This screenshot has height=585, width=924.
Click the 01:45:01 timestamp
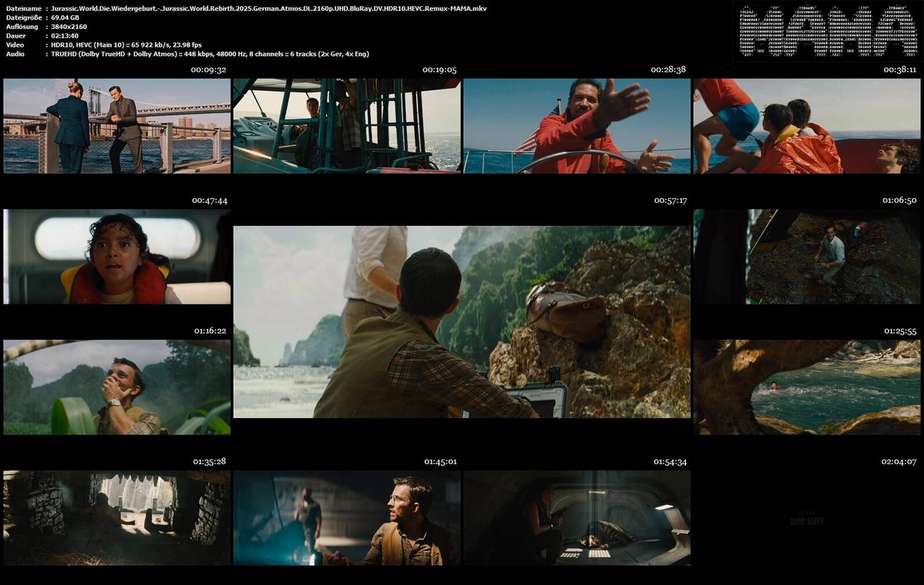[x=441, y=461]
